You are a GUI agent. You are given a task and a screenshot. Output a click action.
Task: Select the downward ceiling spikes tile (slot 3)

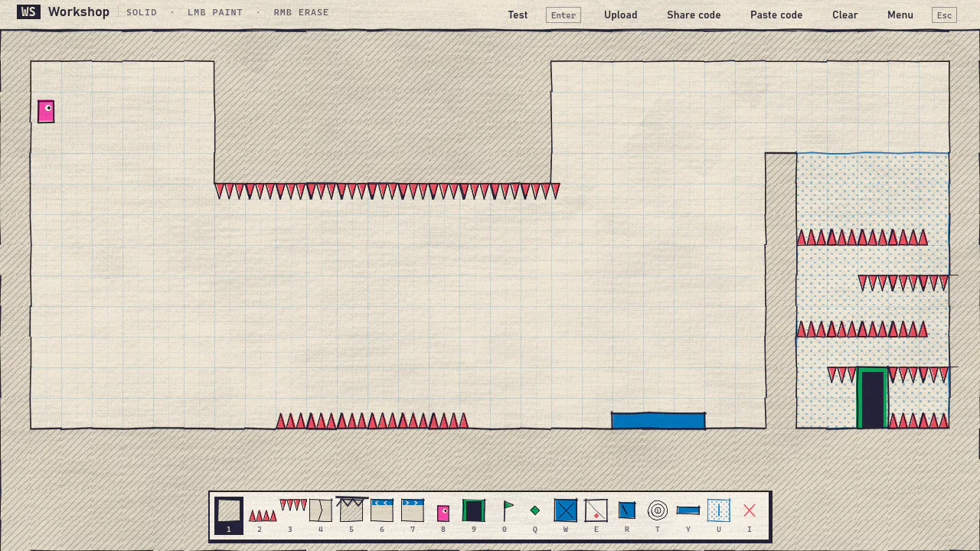pos(293,505)
